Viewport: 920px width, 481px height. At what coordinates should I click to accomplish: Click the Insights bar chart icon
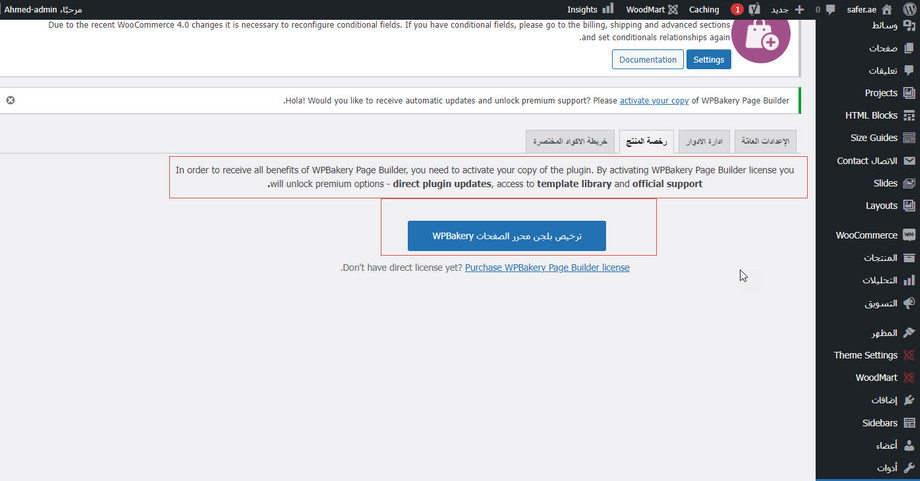[608, 9]
